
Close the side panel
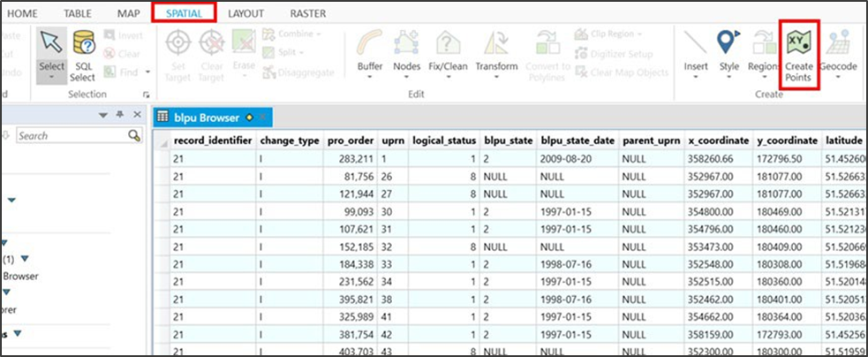[x=138, y=114]
